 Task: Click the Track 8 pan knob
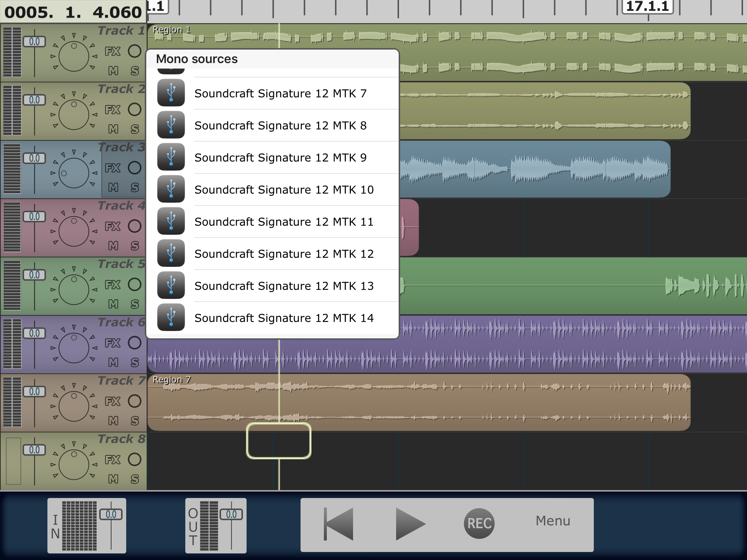point(74,465)
